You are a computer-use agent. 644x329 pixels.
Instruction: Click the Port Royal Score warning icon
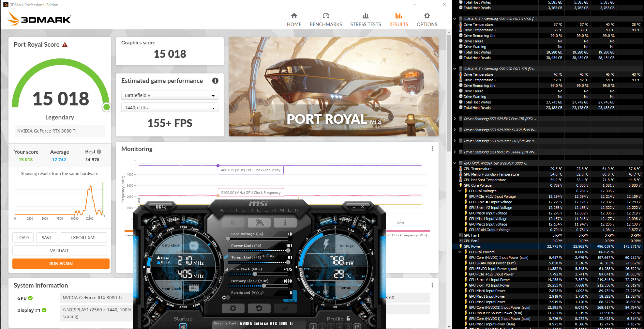[x=65, y=45]
